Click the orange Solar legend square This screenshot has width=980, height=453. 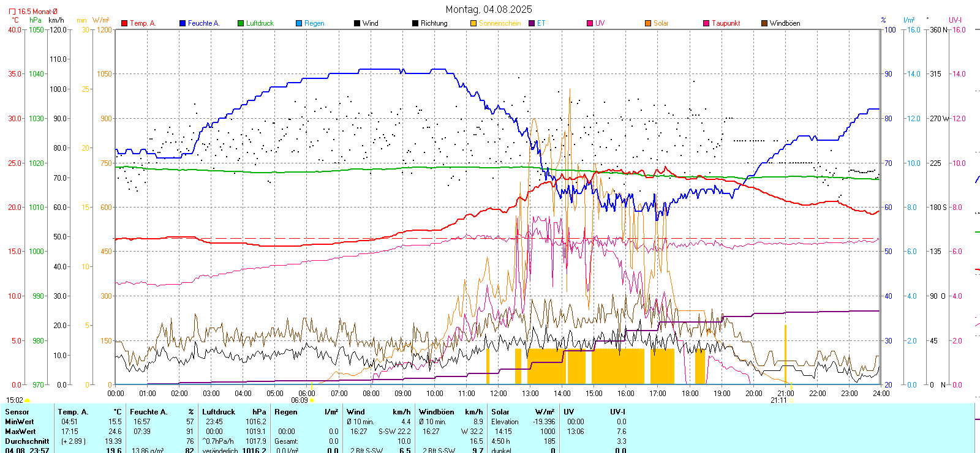pos(648,23)
